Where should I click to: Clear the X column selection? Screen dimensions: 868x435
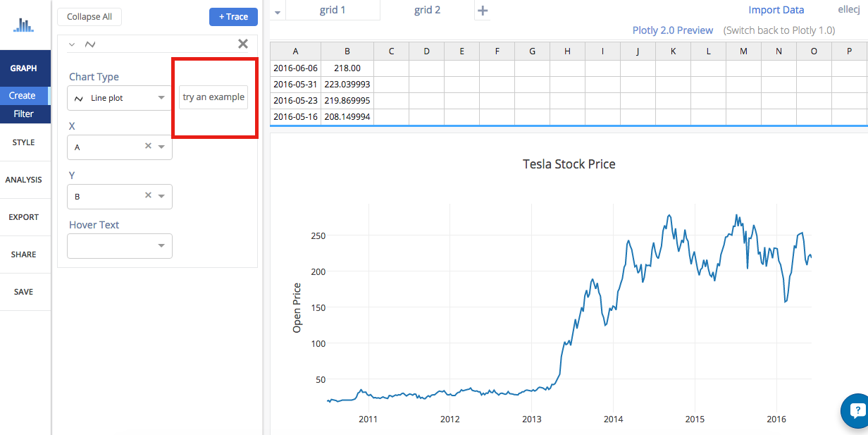pyautogui.click(x=148, y=147)
